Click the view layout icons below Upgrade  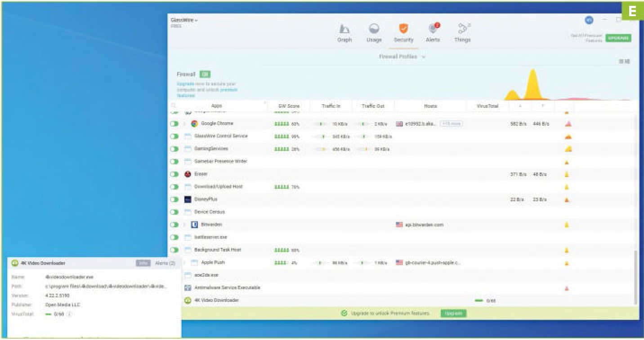click(x=624, y=61)
